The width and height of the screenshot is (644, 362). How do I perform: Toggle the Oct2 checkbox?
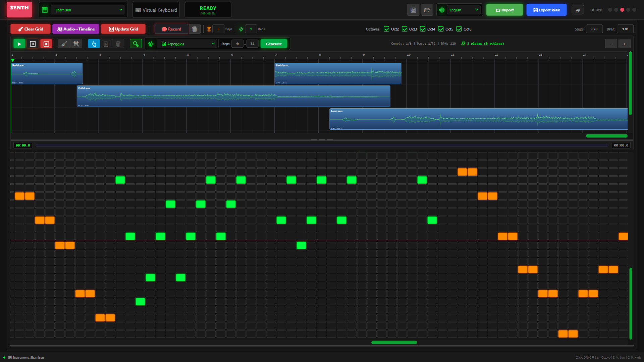[386, 29]
